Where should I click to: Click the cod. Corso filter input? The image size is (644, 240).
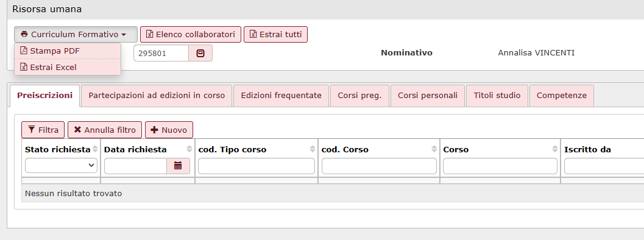[379, 166]
